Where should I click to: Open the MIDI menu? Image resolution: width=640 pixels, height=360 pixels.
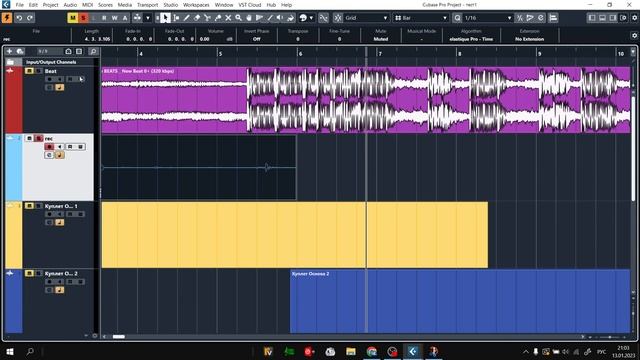click(x=87, y=5)
